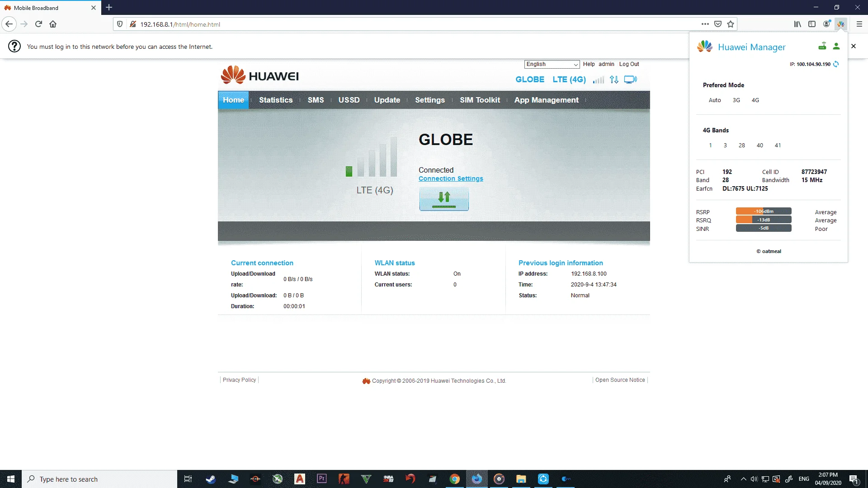Viewport: 868px width, 488px height.
Task: Click the admin account link
Action: tap(606, 64)
